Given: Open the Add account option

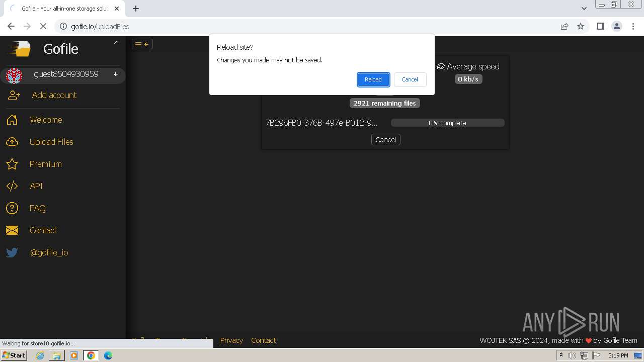Looking at the screenshot, I should coord(54,95).
